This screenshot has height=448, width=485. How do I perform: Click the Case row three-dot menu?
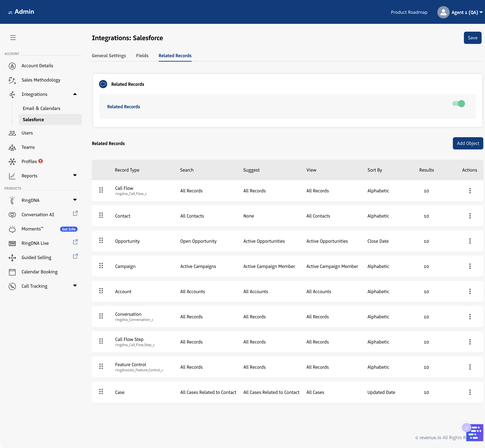pos(470,392)
